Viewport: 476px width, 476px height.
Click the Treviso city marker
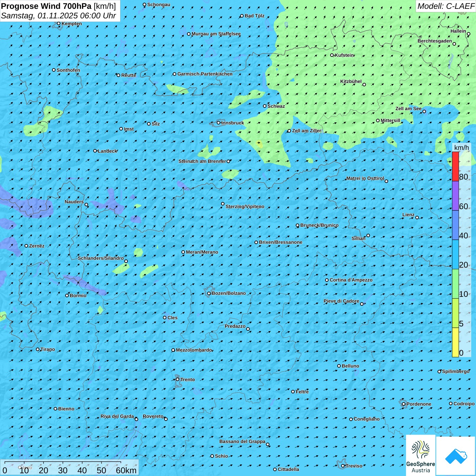(343, 466)
